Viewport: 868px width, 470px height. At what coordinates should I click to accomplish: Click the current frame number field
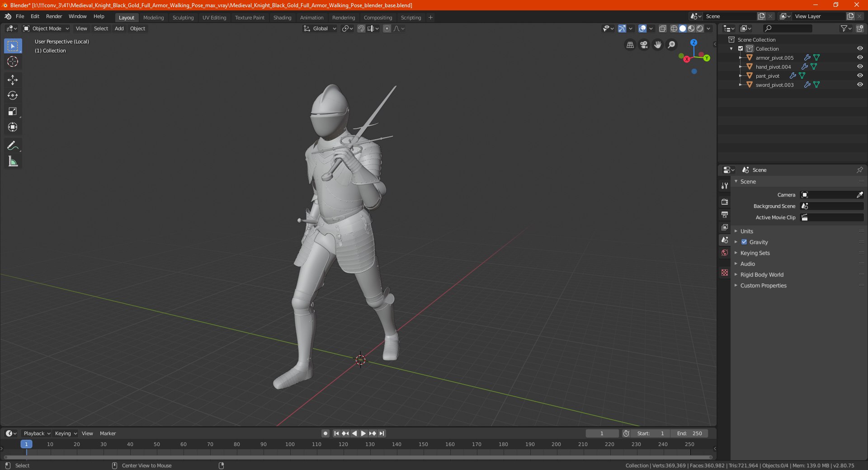pyautogui.click(x=602, y=433)
